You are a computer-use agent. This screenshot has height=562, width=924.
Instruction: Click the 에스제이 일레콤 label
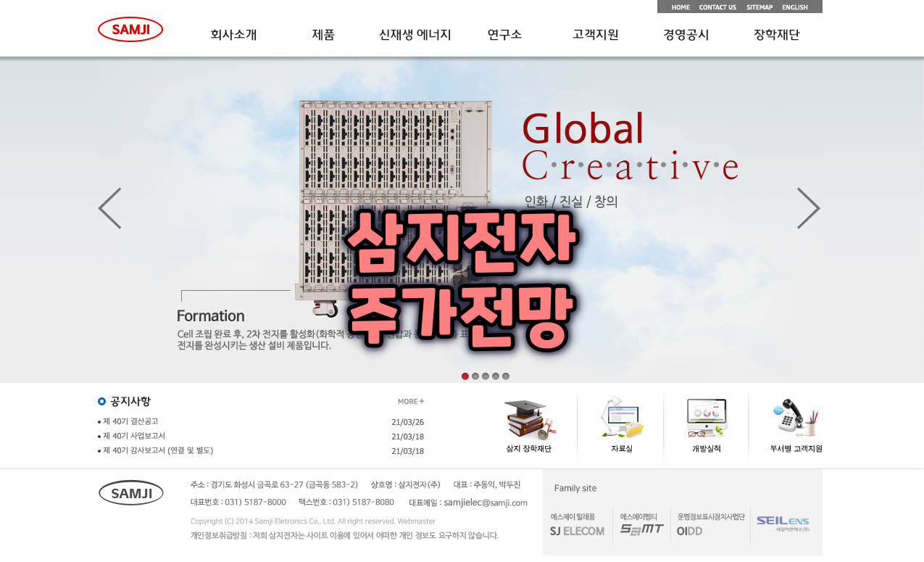(x=573, y=516)
